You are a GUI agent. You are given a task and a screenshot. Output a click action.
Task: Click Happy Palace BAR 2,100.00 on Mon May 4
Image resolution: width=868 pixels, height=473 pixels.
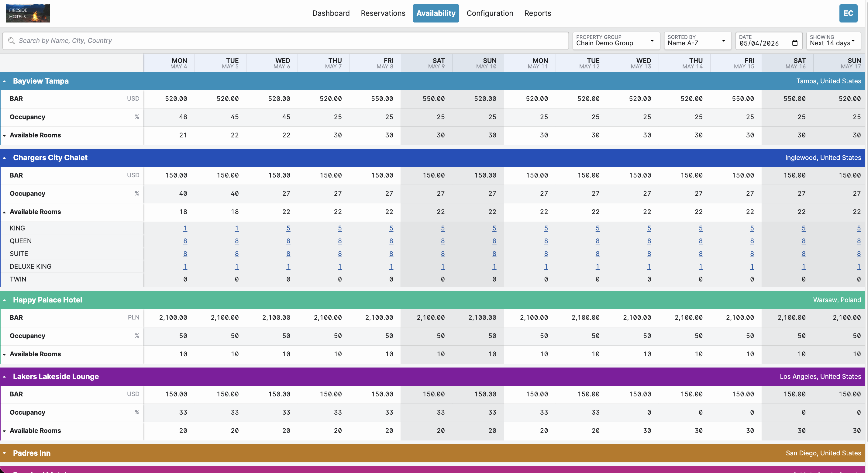pos(173,318)
